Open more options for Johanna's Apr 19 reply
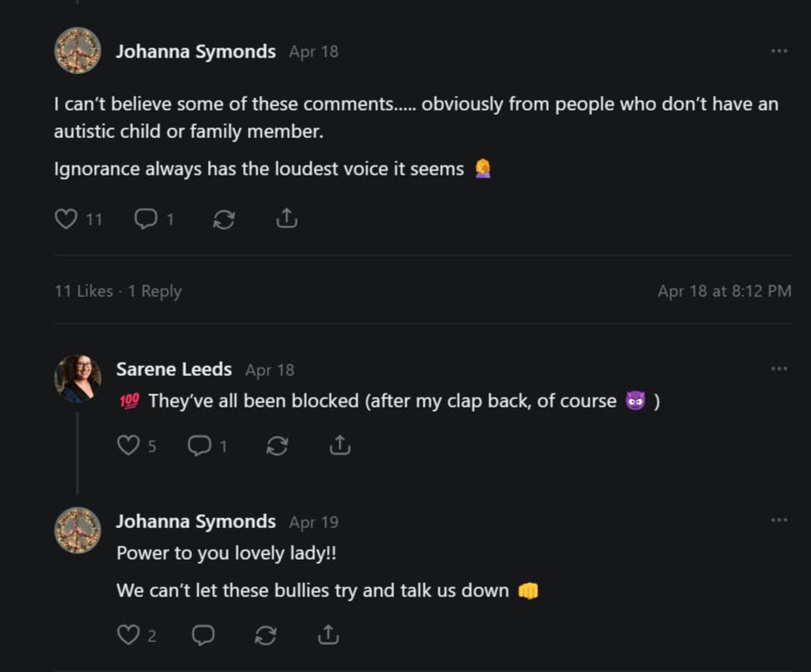The height and width of the screenshot is (672, 811). point(779,520)
